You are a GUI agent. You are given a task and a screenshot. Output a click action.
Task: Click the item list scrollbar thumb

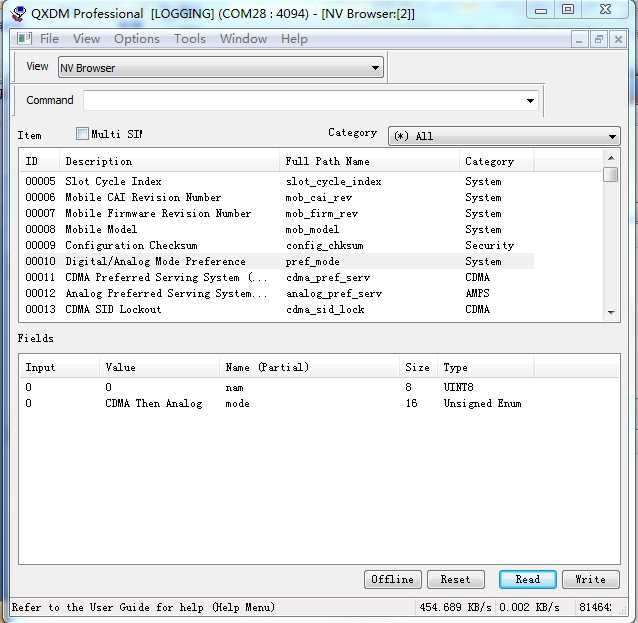pyautogui.click(x=611, y=175)
